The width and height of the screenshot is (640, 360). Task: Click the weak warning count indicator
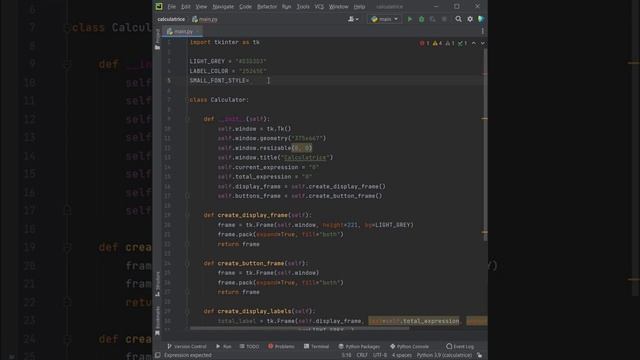[450, 43]
